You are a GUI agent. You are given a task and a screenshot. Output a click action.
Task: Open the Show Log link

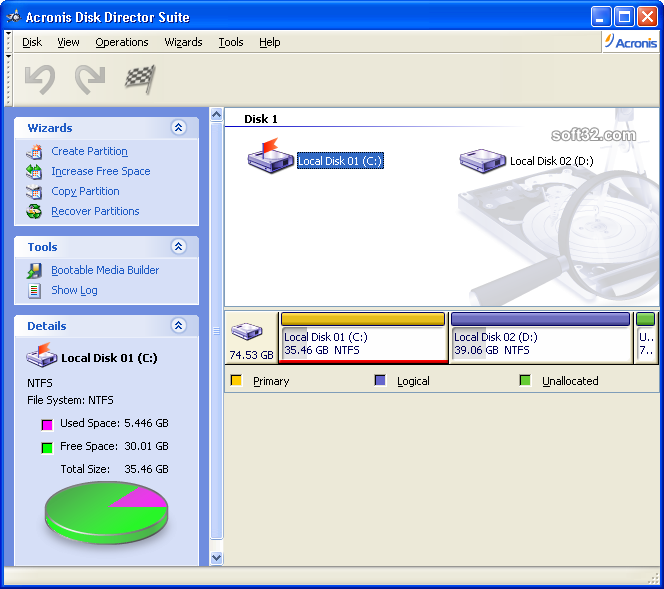point(74,290)
